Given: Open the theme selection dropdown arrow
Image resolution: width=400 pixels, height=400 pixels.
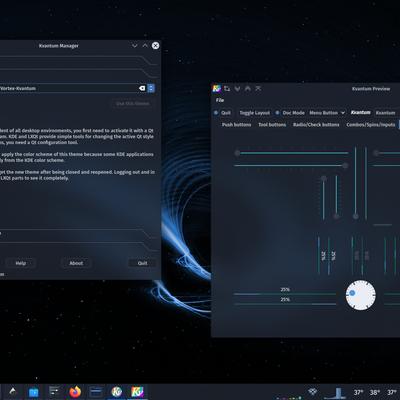Looking at the screenshot, I should [x=151, y=88].
